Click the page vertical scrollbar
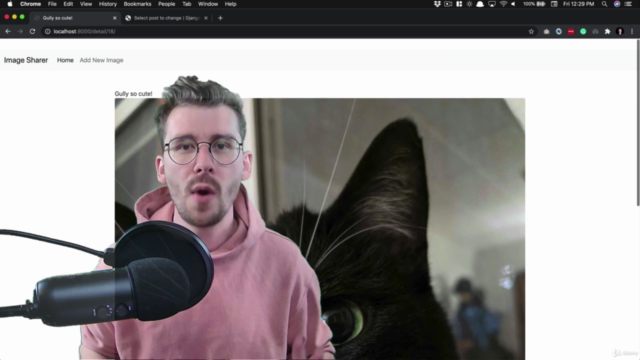 click(x=638, y=122)
